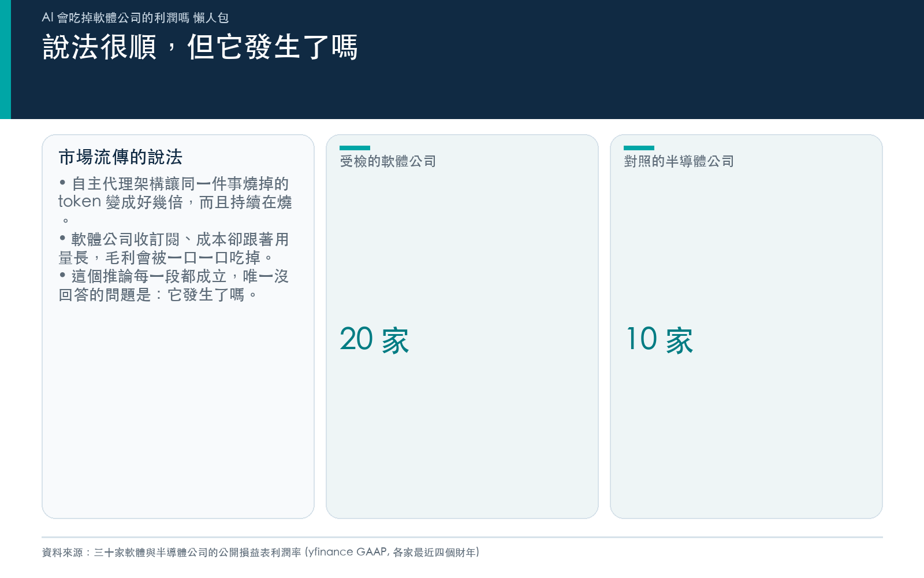The image size is (924, 578).
Task: Click the slide title 說法很順，但它發生了嗎
Action: pyautogui.click(x=200, y=47)
